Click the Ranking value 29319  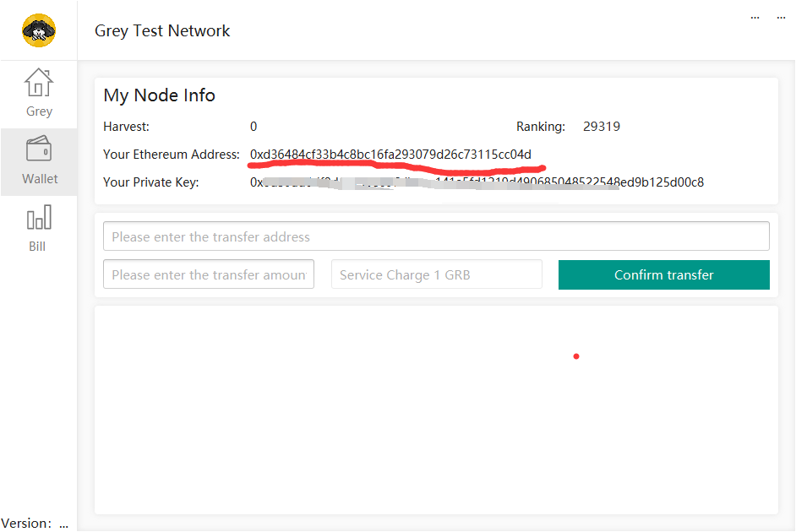tap(602, 127)
